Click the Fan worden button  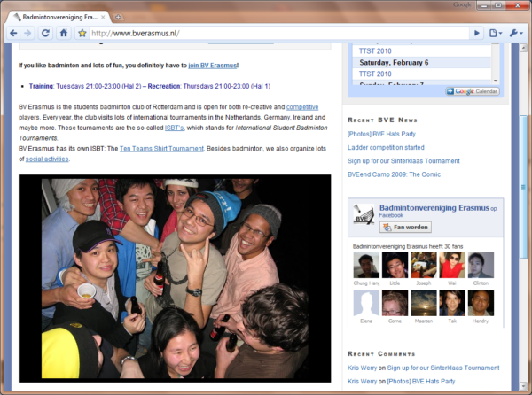pos(405,227)
